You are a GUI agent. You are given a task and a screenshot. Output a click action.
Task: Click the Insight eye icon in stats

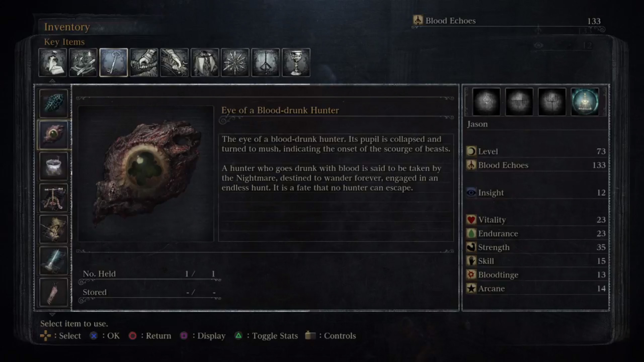pos(471,192)
